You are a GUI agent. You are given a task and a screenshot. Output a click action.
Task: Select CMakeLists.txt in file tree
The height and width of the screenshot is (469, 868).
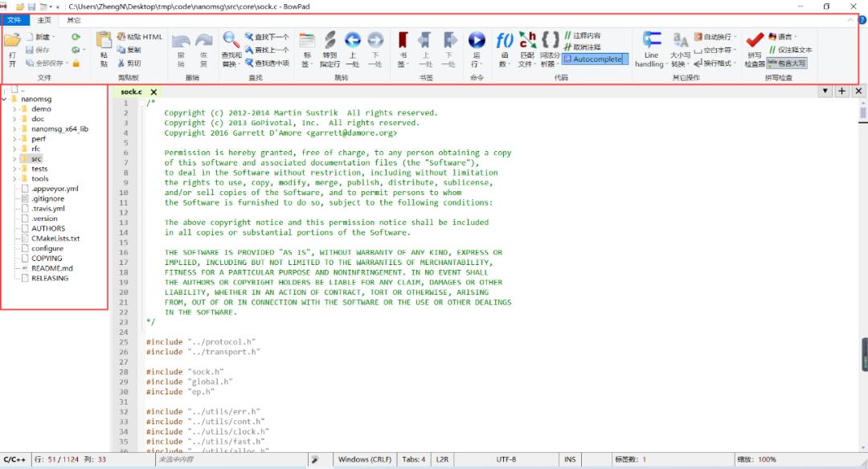tap(55, 239)
